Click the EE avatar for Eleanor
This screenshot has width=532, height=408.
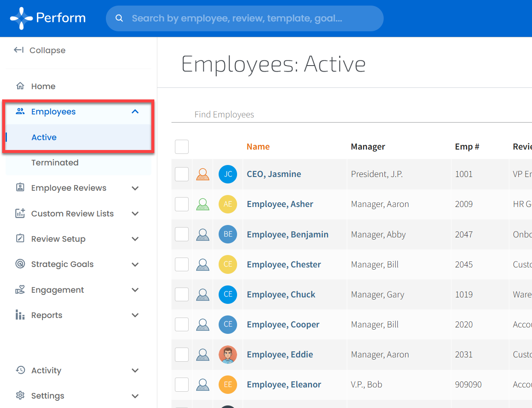[228, 384]
